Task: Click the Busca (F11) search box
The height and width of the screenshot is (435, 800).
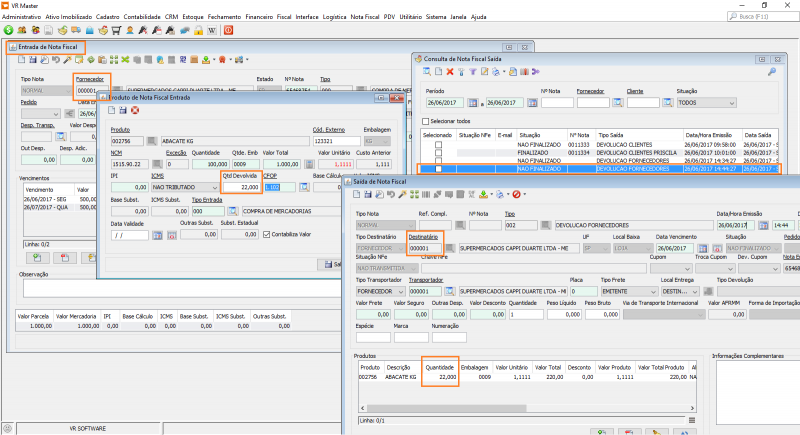Action: (x=763, y=17)
